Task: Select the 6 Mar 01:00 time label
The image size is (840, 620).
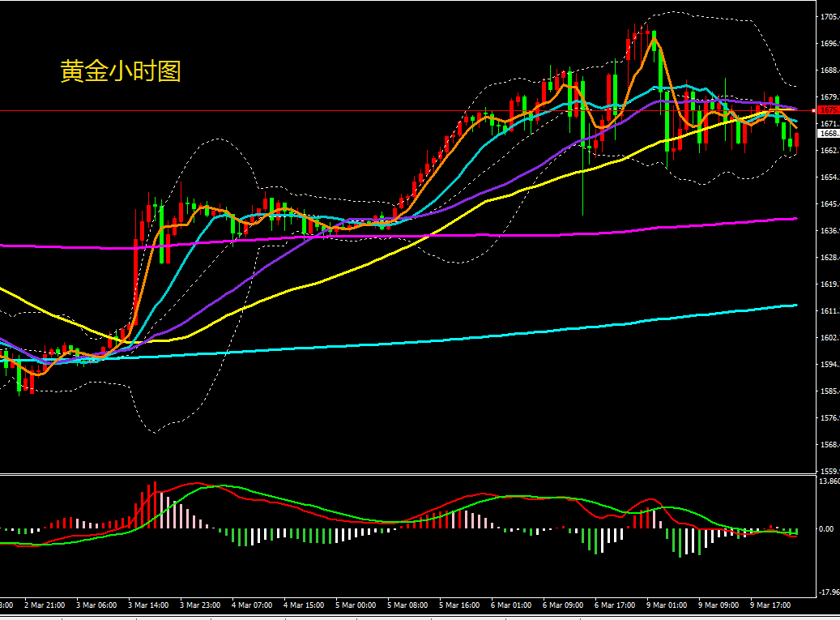Action: [511, 605]
